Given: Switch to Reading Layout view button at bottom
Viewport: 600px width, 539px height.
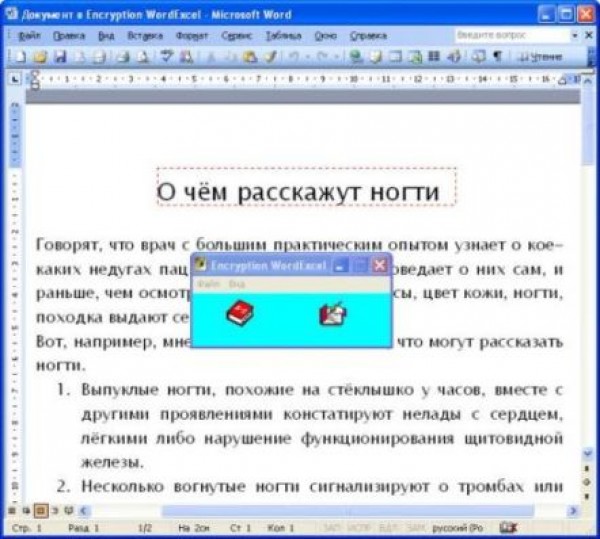Looking at the screenshot, I should tap(69, 510).
